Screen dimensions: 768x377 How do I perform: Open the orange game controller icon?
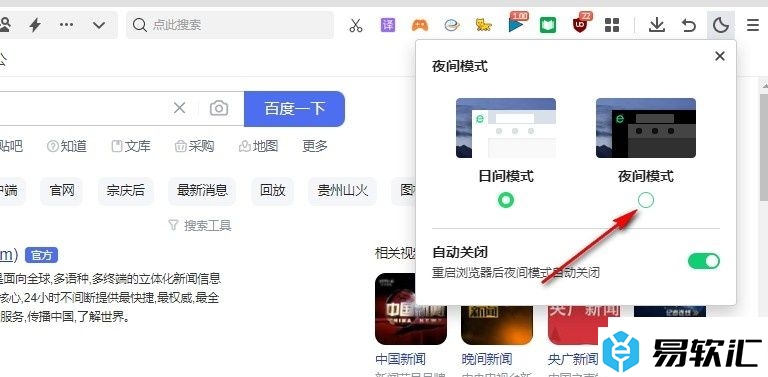[x=419, y=25]
